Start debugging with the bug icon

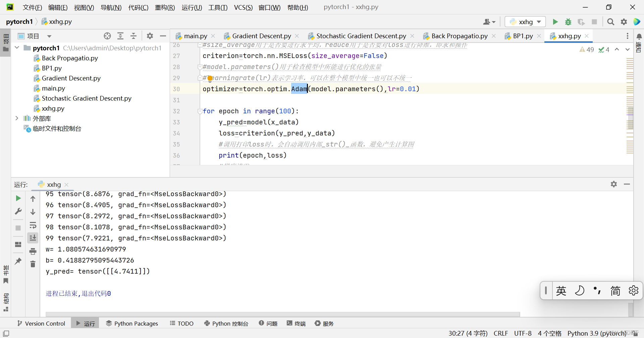[568, 21]
